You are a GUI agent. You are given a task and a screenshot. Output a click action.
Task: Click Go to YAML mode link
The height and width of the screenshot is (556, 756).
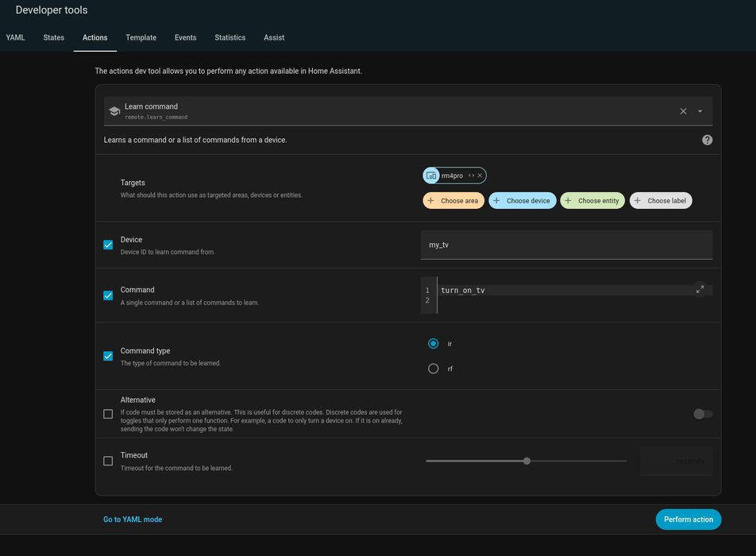coord(133,519)
